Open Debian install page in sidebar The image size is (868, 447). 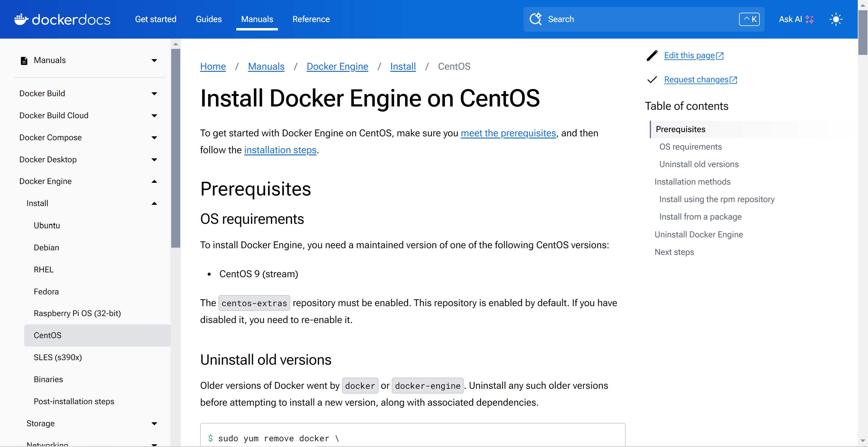click(46, 248)
